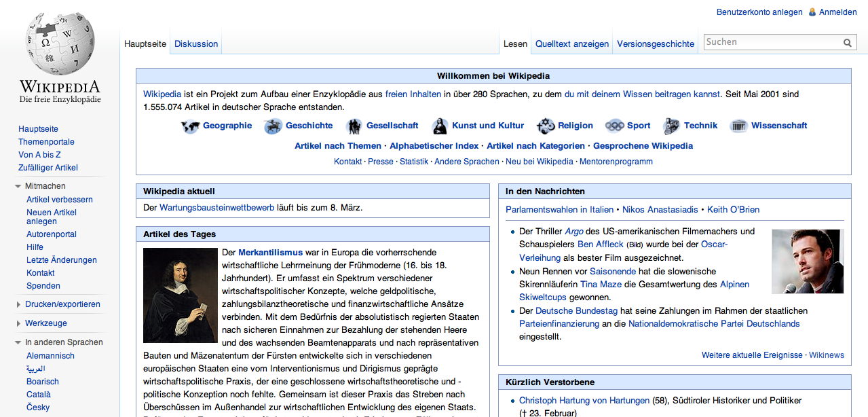The image size is (868, 417).
Task: Click the Gesellschaft people icon
Action: coord(354,126)
